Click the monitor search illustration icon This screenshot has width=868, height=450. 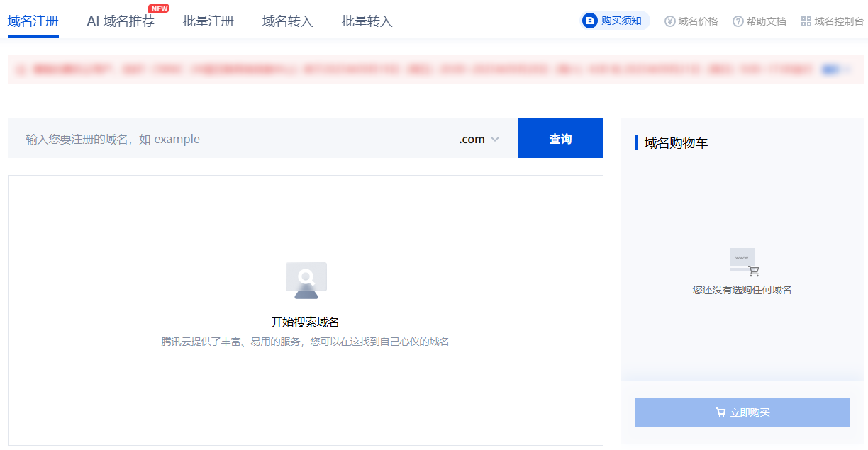click(306, 281)
